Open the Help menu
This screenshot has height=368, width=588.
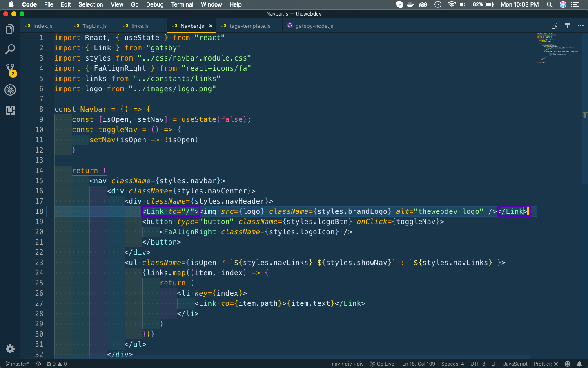pyautogui.click(x=235, y=4)
